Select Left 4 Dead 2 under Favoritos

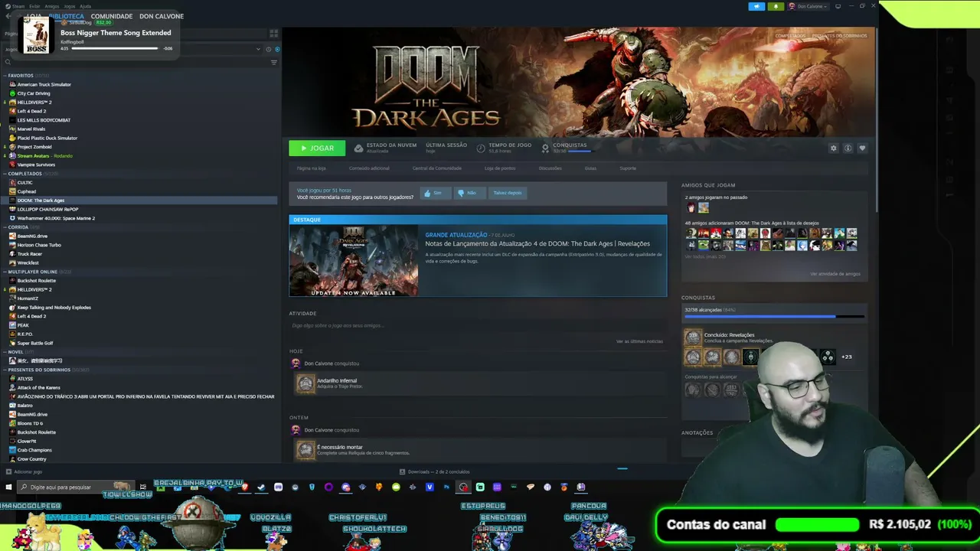(x=31, y=111)
